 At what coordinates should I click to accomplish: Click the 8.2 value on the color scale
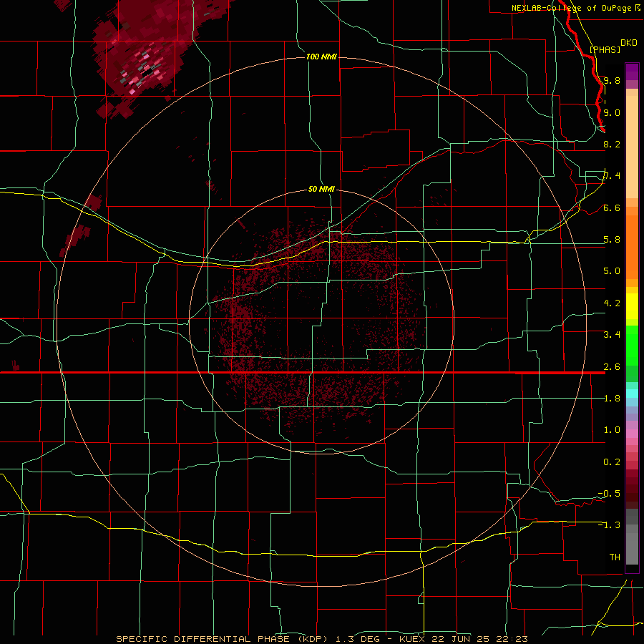pyautogui.click(x=612, y=144)
